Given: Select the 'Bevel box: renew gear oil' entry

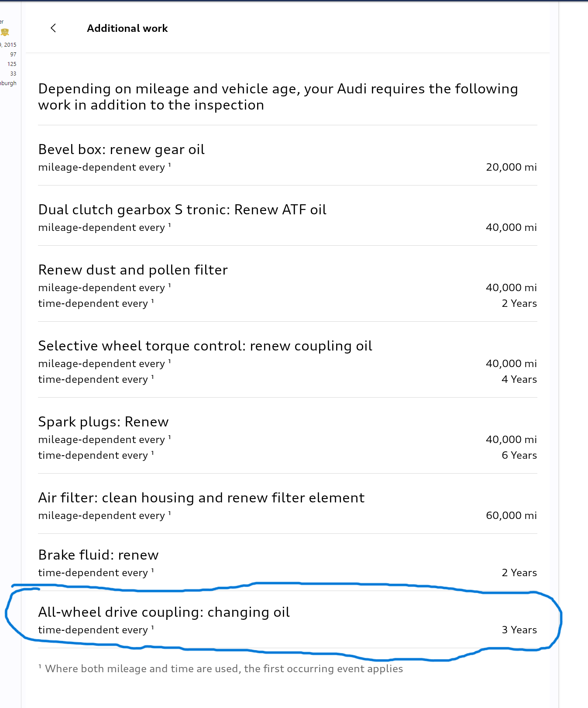Looking at the screenshot, I should click(121, 149).
